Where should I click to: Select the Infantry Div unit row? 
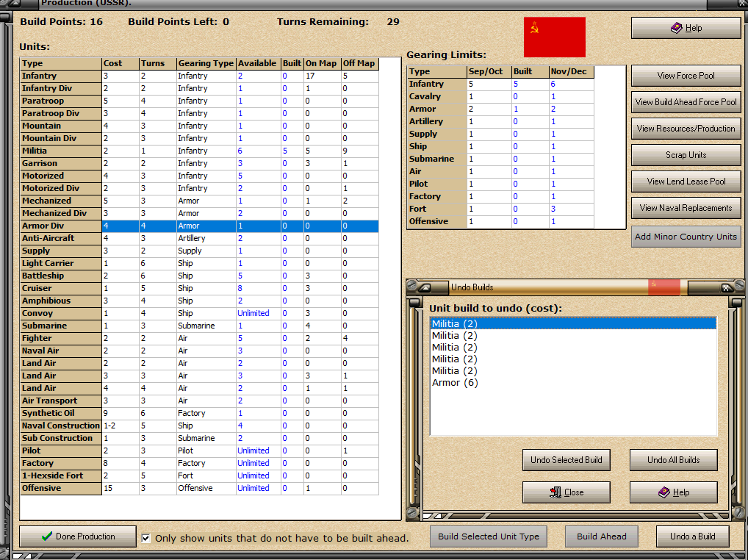click(199, 88)
